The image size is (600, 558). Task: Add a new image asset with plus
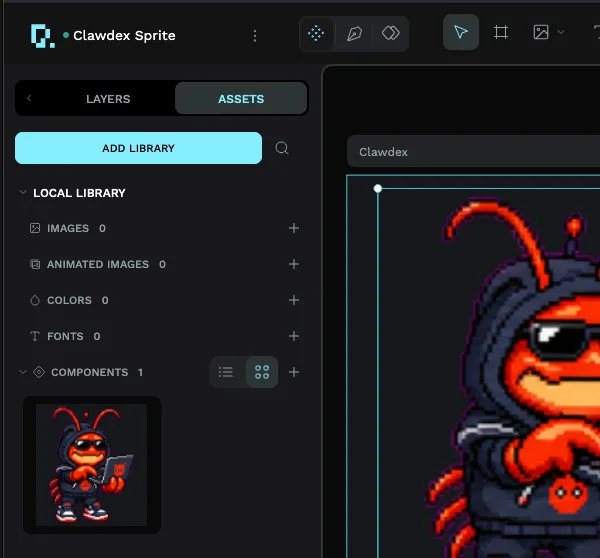[294, 228]
